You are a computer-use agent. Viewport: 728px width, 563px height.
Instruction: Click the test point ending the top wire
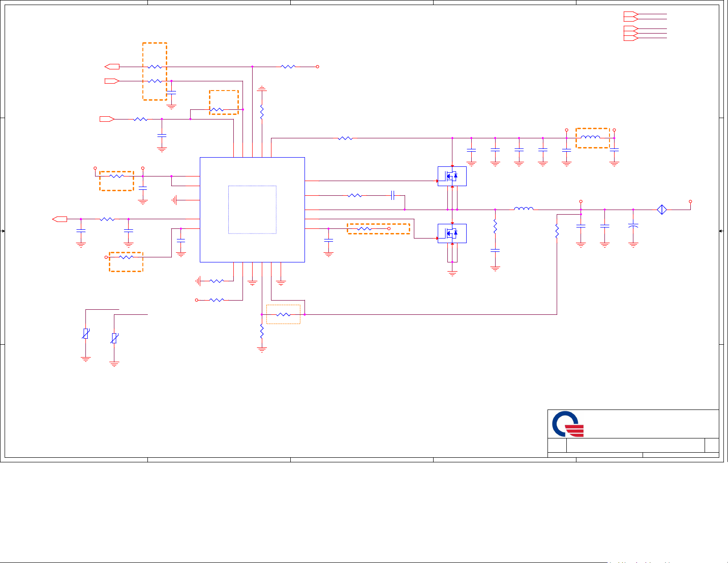tap(317, 67)
